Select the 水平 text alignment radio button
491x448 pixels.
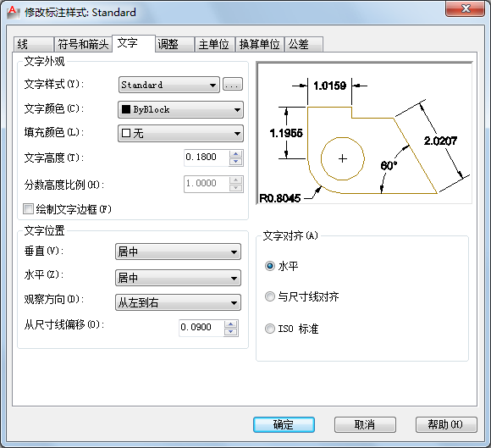pyautogui.click(x=269, y=266)
